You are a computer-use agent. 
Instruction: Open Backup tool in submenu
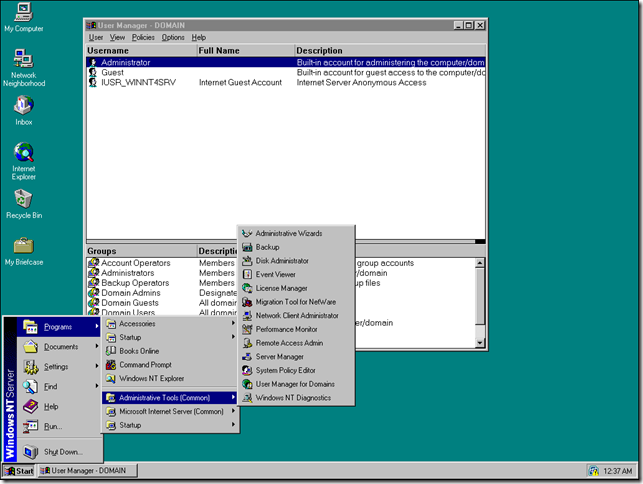(296, 247)
